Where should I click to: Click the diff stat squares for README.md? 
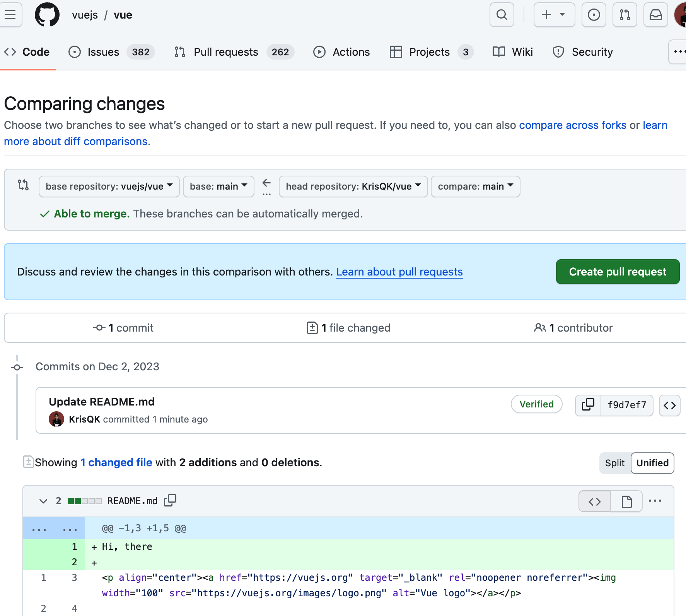coord(85,501)
